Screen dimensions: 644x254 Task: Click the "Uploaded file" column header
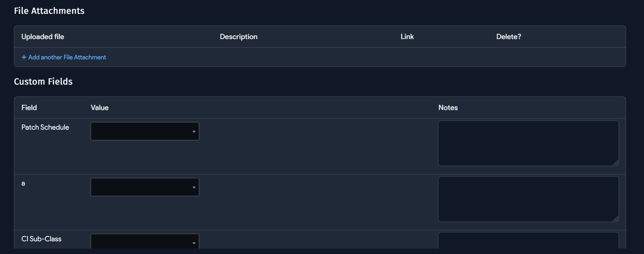tap(43, 37)
